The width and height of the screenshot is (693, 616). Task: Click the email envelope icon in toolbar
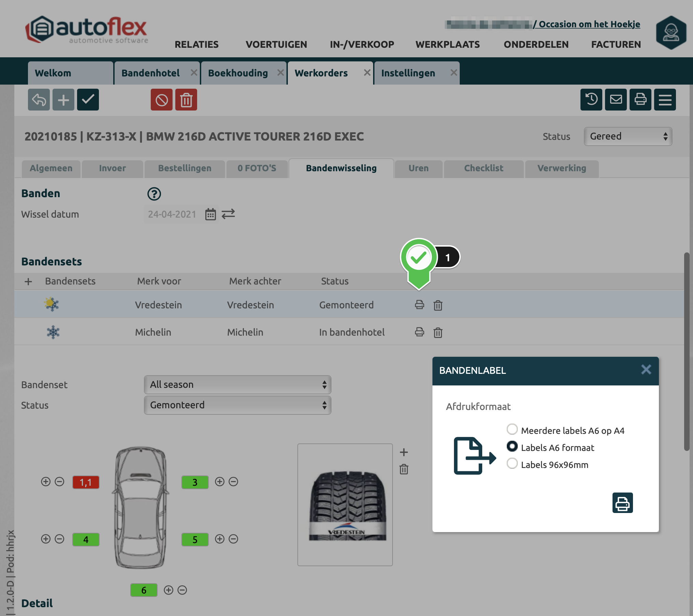(x=616, y=100)
